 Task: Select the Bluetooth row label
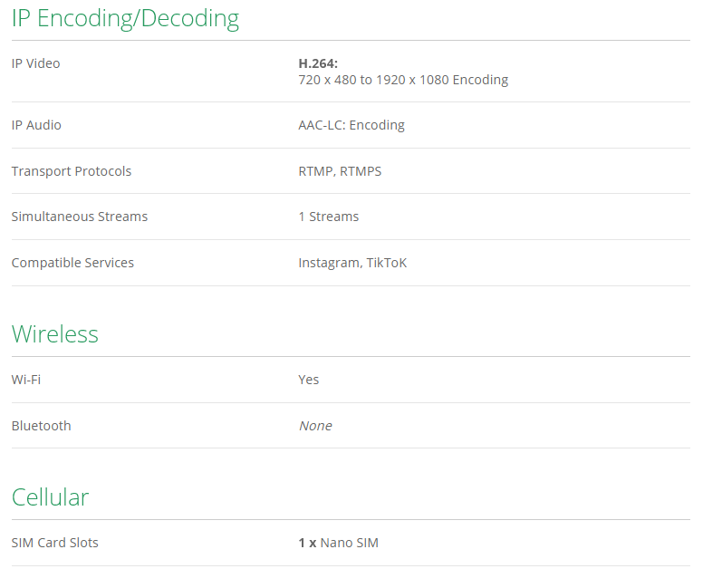click(41, 426)
